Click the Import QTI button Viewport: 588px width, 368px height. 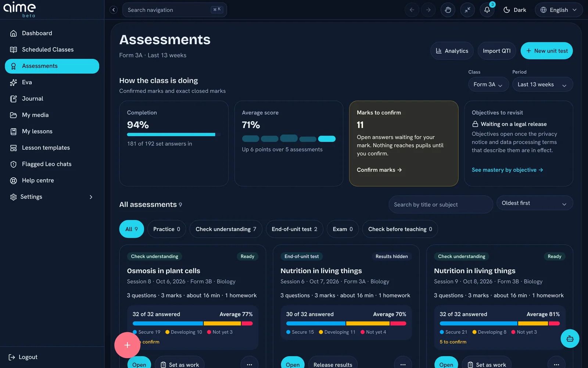point(496,51)
